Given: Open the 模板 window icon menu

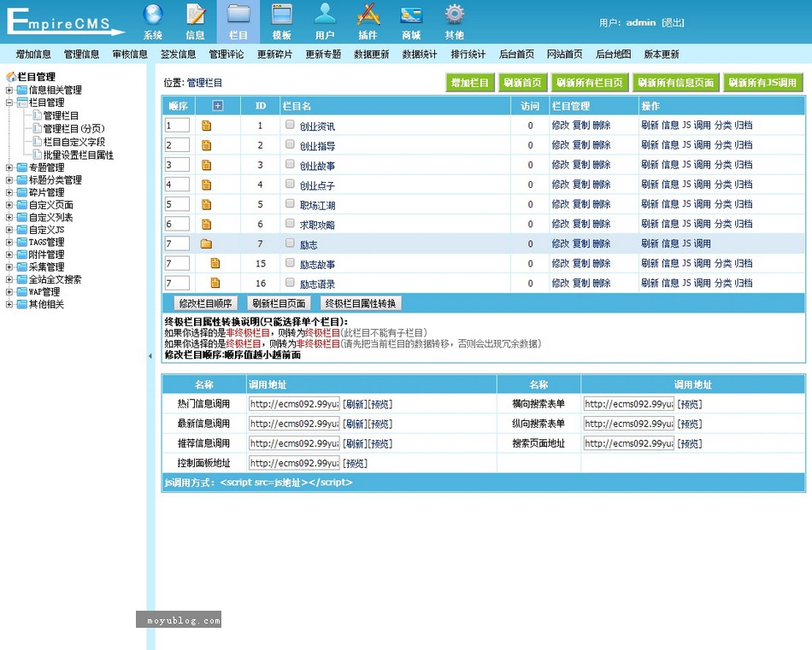Looking at the screenshot, I should (x=282, y=21).
